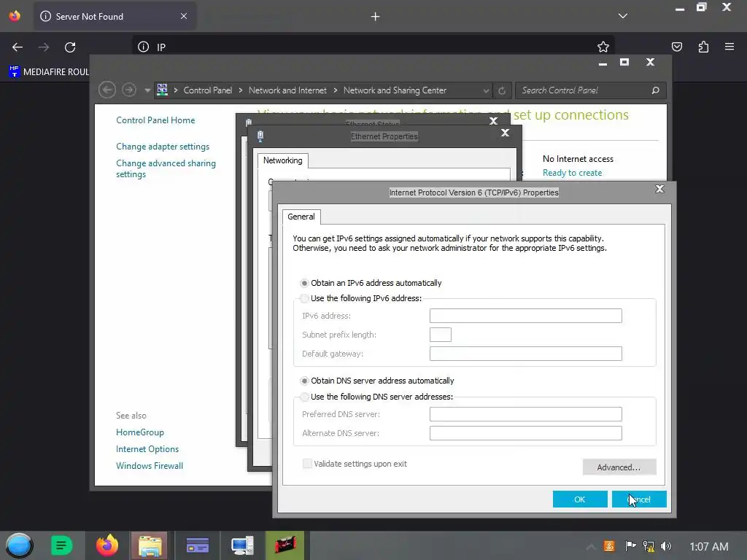Cancel the IPv6 Properties dialog
Screen dimensions: 747x560
pos(639,499)
